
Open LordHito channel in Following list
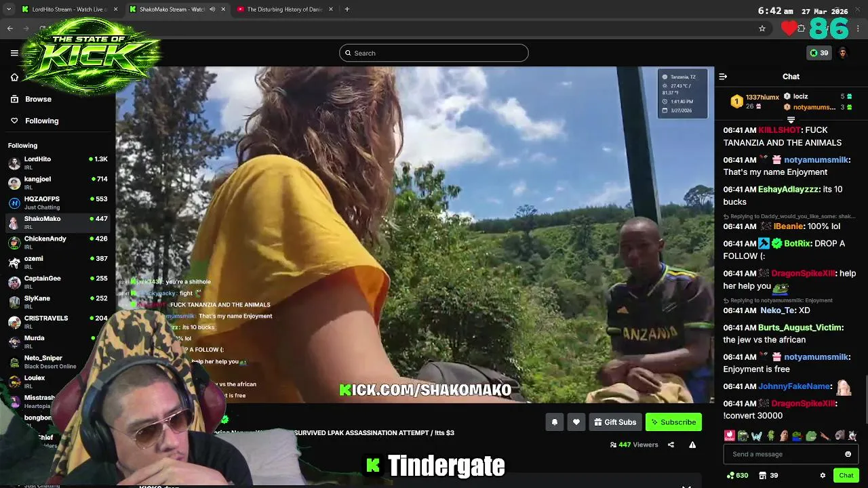(58, 163)
